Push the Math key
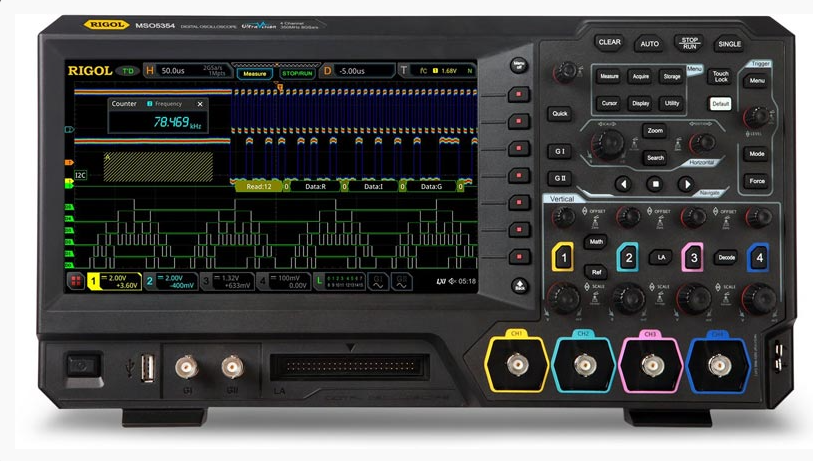Image resolution: width=813 pixels, height=461 pixels. click(596, 242)
